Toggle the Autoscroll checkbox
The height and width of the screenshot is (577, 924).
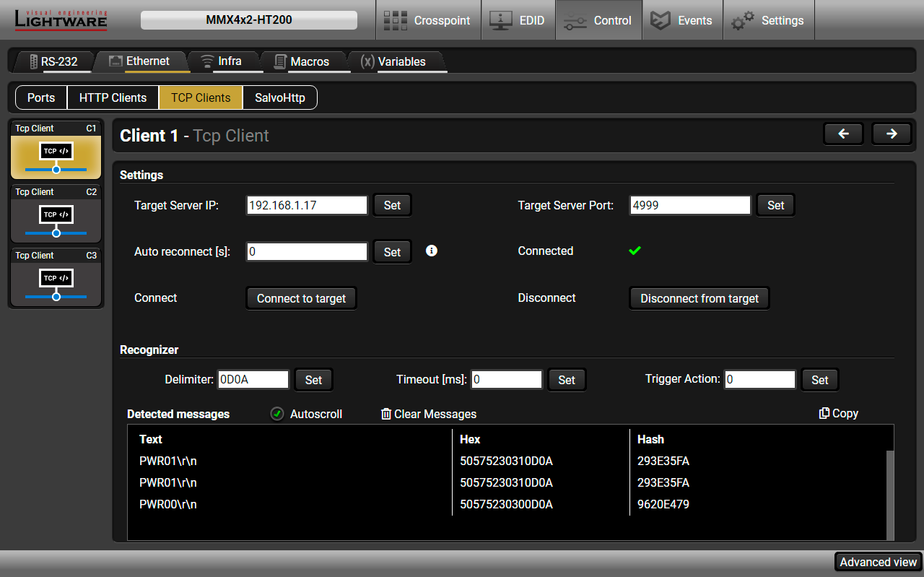(x=277, y=414)
